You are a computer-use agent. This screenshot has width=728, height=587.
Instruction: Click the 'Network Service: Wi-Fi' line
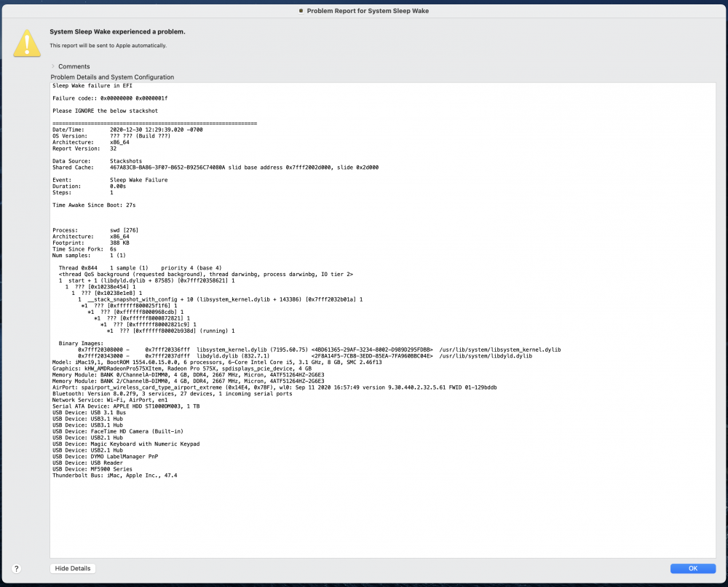110,400
